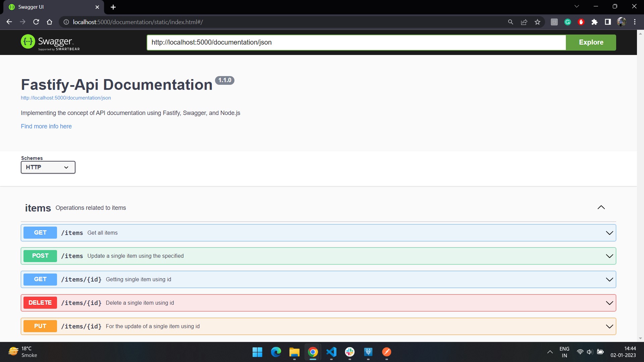Click the green Explore button
Viewport: 644px width, 362px height.
[591, 43]
